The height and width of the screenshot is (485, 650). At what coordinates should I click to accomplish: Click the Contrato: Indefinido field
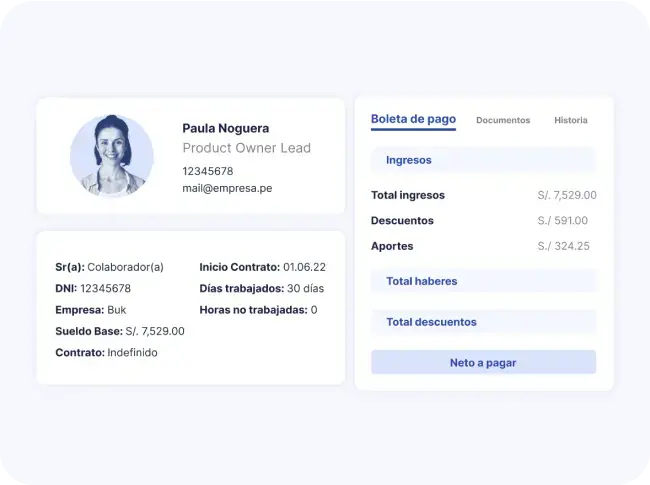(x=107, y=353)
